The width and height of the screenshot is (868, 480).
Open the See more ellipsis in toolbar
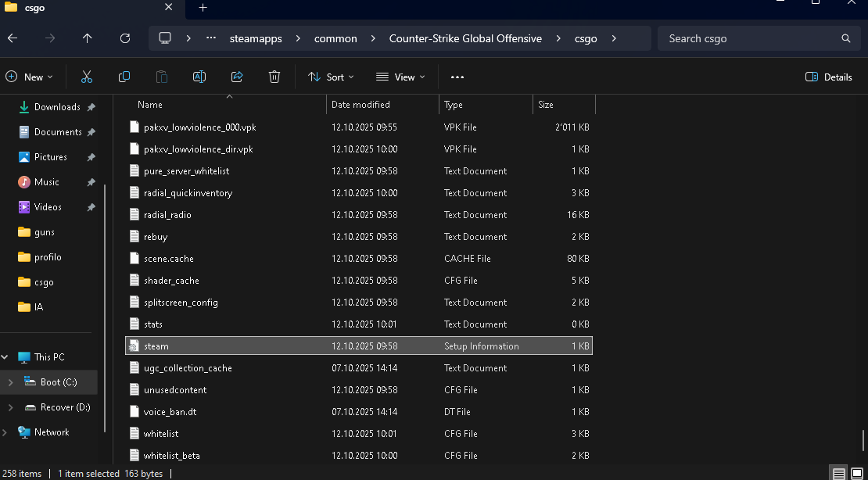[x=457, y=77]
